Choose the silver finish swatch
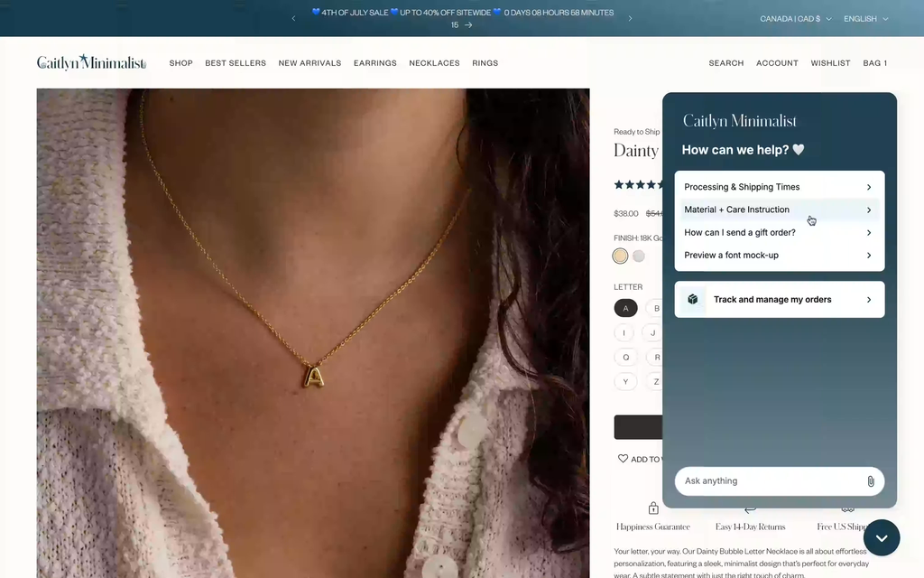 [x=639, y=256]
